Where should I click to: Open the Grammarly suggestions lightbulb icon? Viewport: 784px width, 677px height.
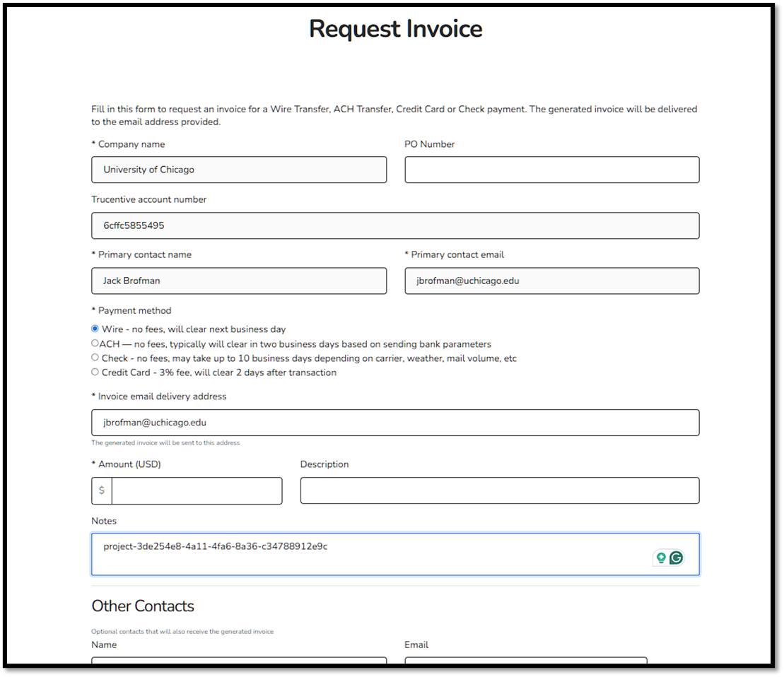pos(660,558)
